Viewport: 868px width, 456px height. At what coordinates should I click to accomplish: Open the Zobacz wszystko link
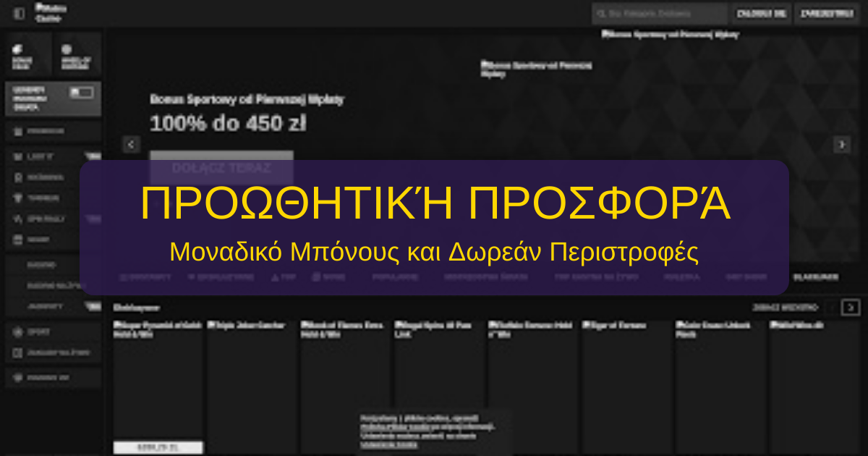785,307
